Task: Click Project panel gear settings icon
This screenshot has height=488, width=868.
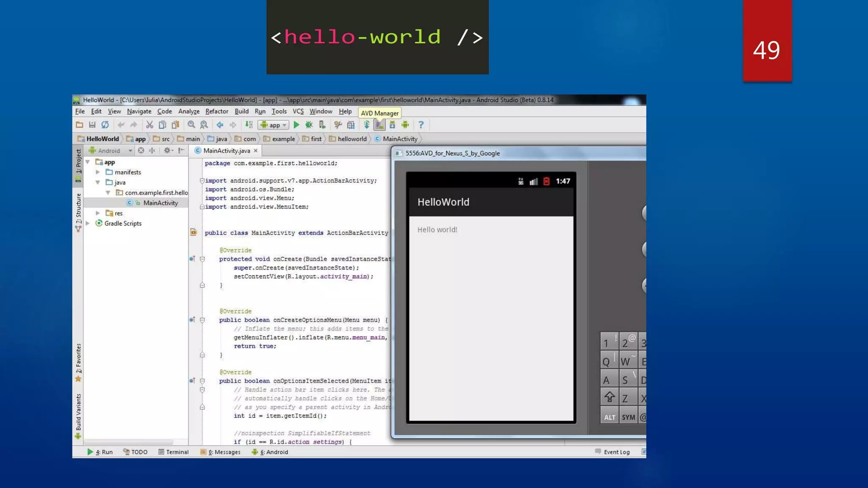Action: pos(167,151)
